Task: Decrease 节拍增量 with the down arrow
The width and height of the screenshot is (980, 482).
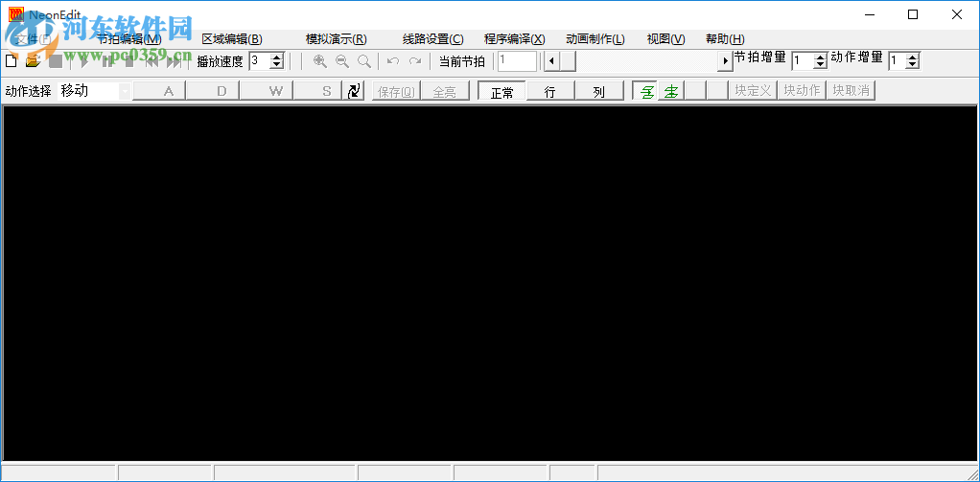Action: 821,65
